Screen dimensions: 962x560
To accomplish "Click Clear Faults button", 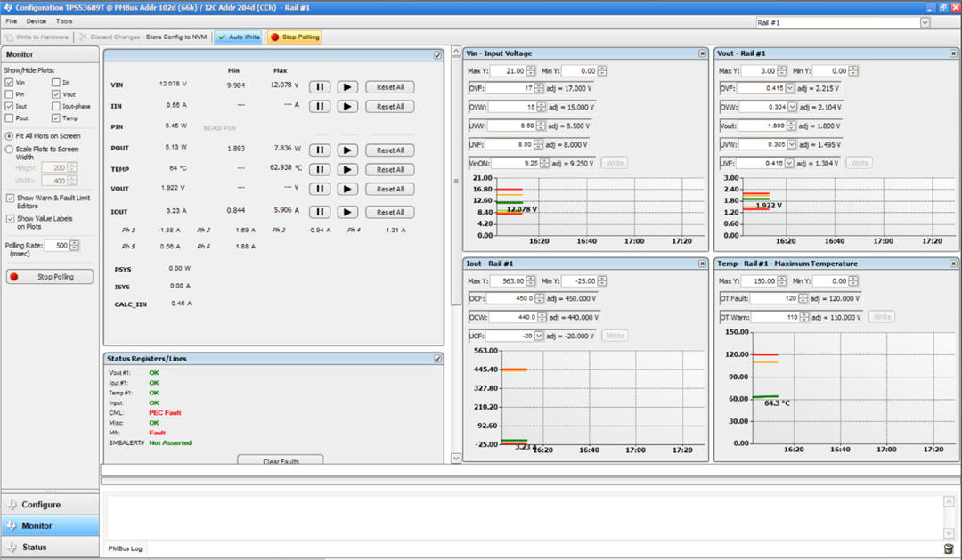I will pos(281,460).
